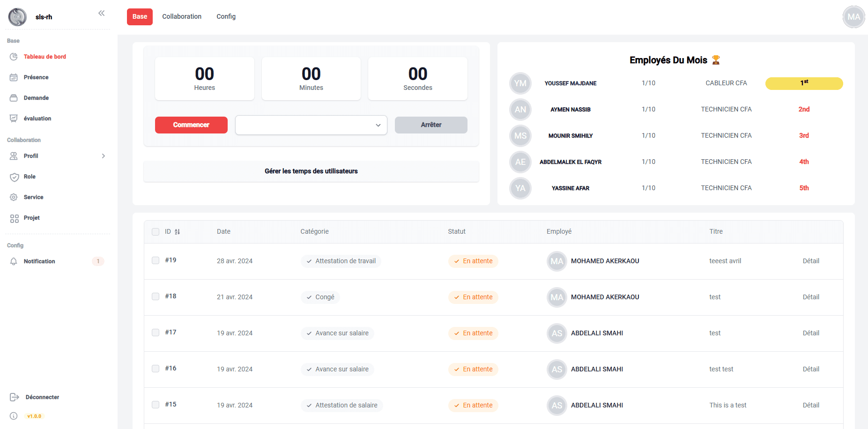This screenshot has width=868, height=429.
Task: Click the Déconnecter link
Action: tap(42, 397)
